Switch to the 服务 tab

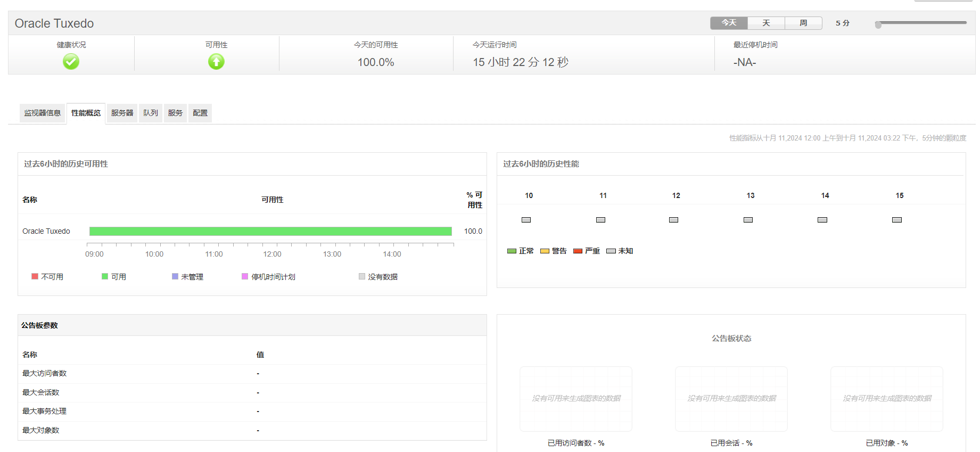(175, 113)
